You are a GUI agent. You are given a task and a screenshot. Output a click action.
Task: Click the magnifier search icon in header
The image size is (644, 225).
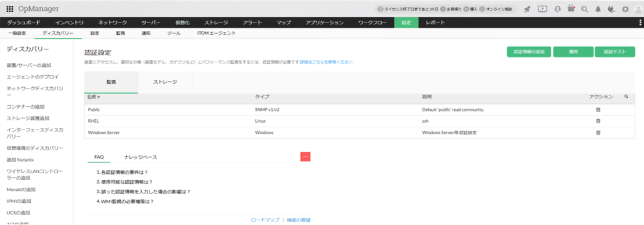(x=584, y=9)
